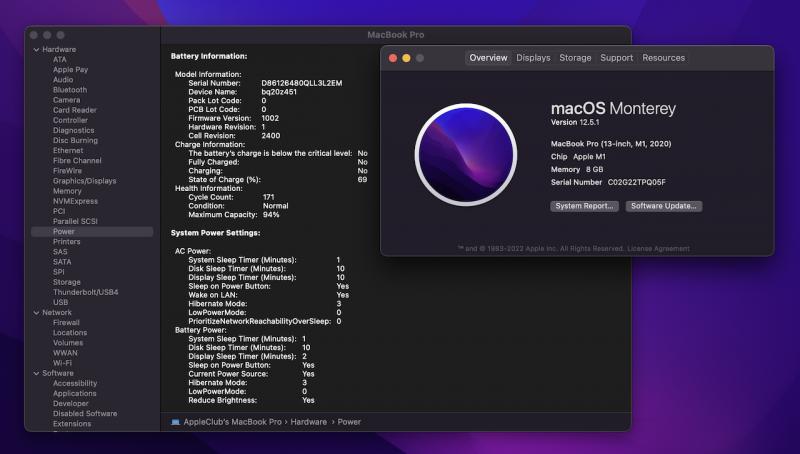
Task: Click the Device Name value bq20z451
Action: pos(279,92)
